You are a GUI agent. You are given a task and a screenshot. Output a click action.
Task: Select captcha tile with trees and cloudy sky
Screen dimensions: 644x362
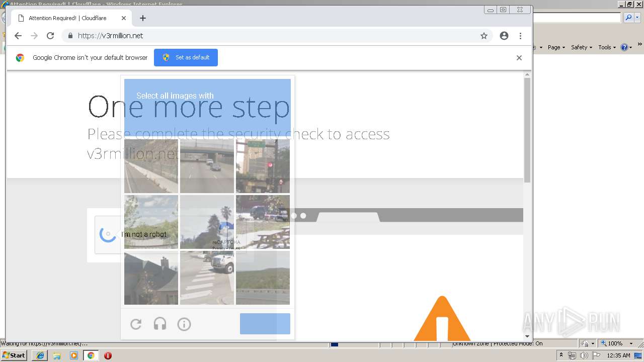151,222
